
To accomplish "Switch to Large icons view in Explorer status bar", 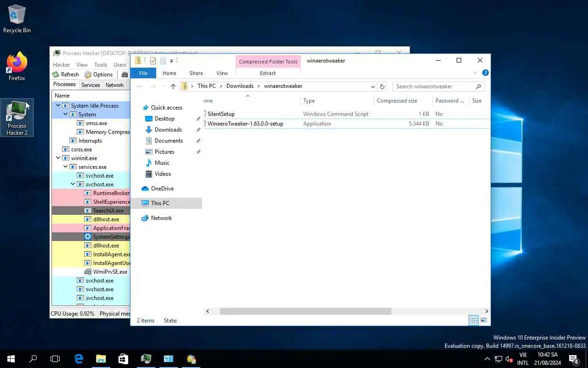I will pos(484,320).
